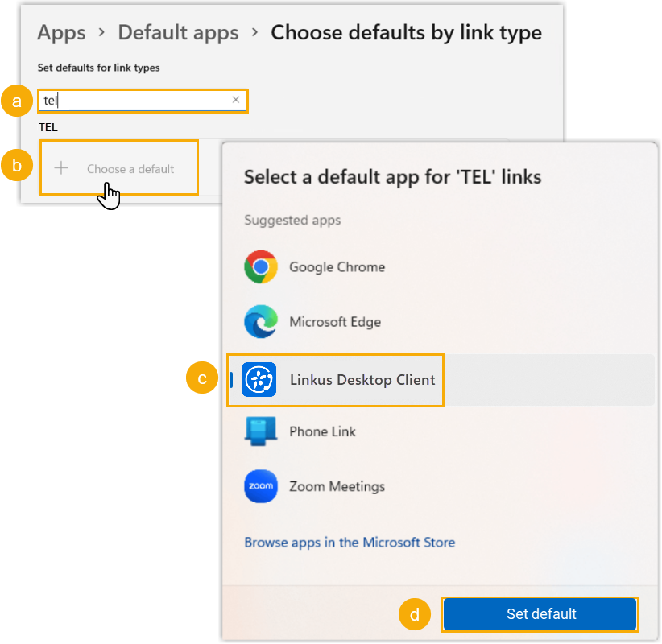Click the Suggested apps heading
This screenshot has height=644, width=662.
point(292,221)
